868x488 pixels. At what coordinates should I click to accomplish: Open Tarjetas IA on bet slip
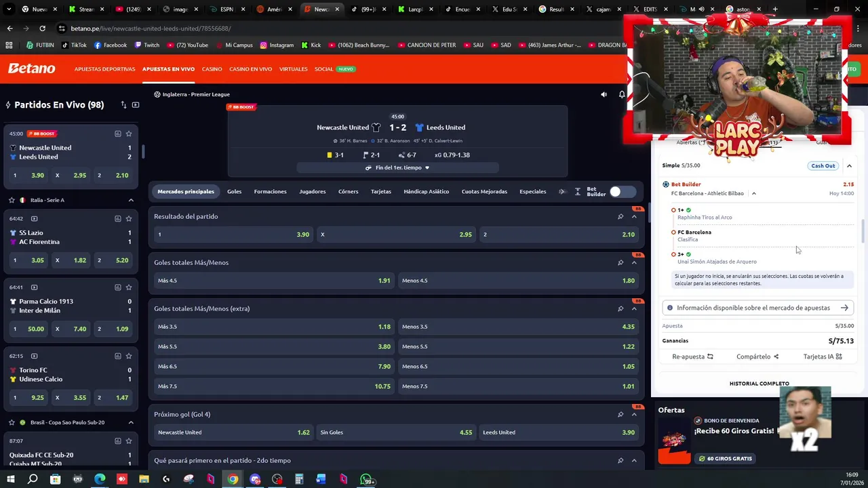(x=823, y=357)
